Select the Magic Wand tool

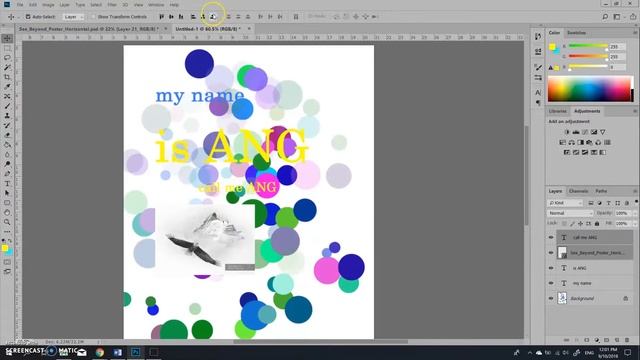7,67
